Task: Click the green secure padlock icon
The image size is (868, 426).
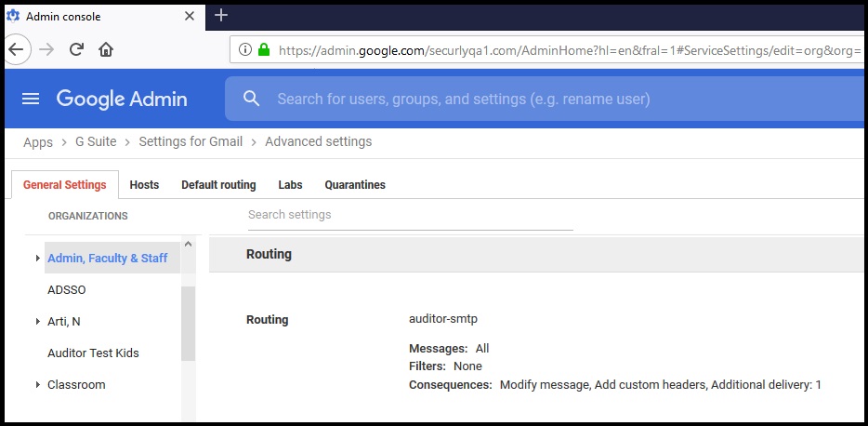Action: point(264,49)
